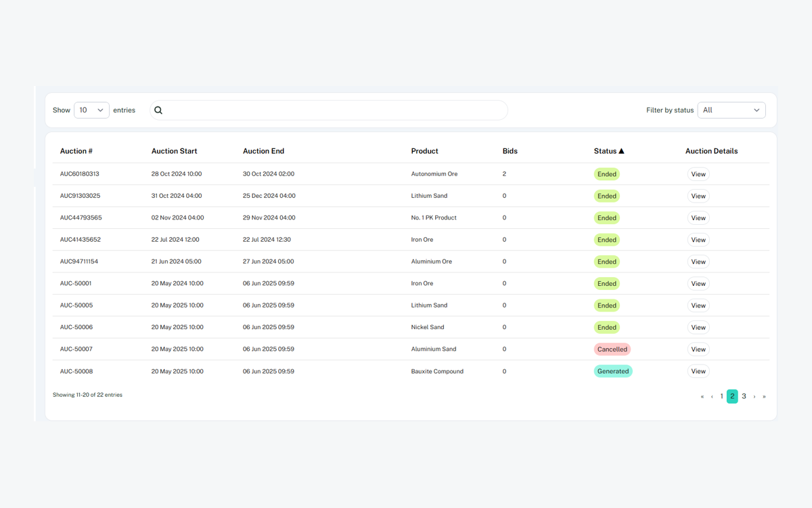Open the Show entries dropdown
812x508 pixels.
91,110
